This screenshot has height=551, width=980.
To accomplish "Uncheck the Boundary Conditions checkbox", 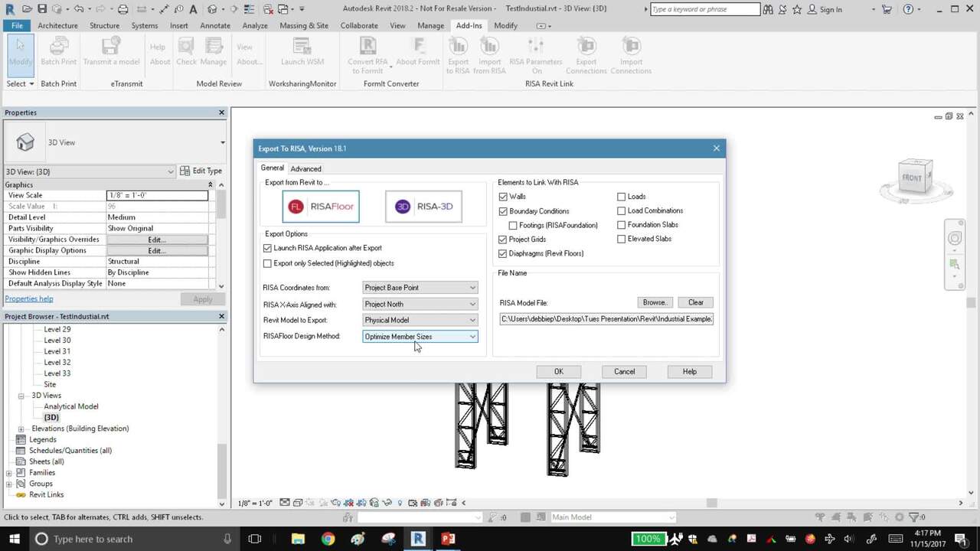I will point(503,211).
